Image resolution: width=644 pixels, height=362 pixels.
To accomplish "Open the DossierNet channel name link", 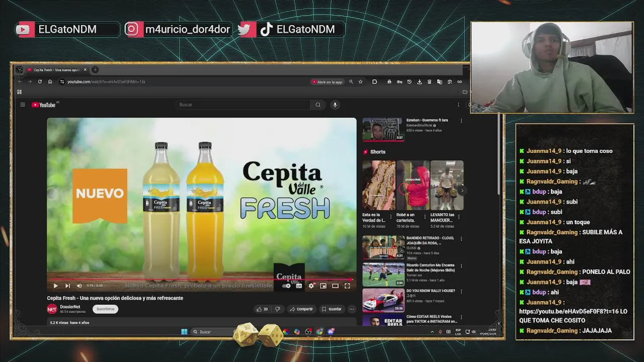I will coord(70,307).
